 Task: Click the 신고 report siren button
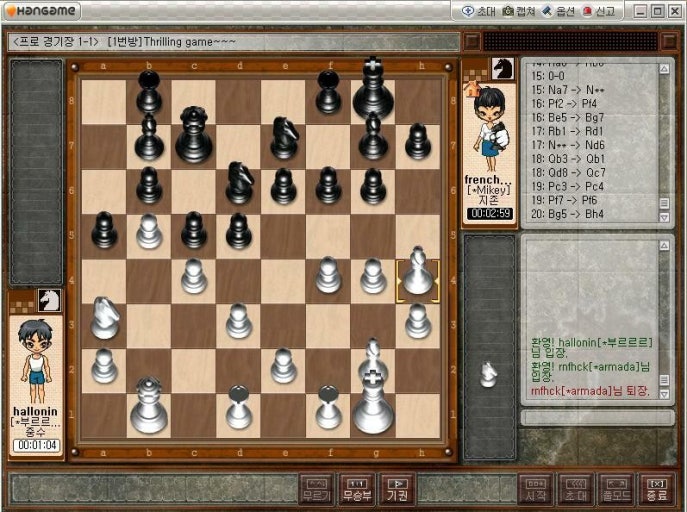coord(598,11)
